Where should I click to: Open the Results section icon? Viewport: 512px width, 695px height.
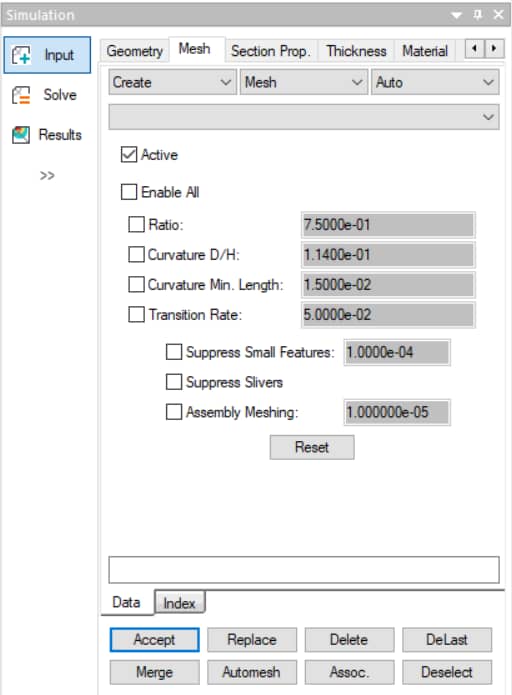click(x=21, y=135)
